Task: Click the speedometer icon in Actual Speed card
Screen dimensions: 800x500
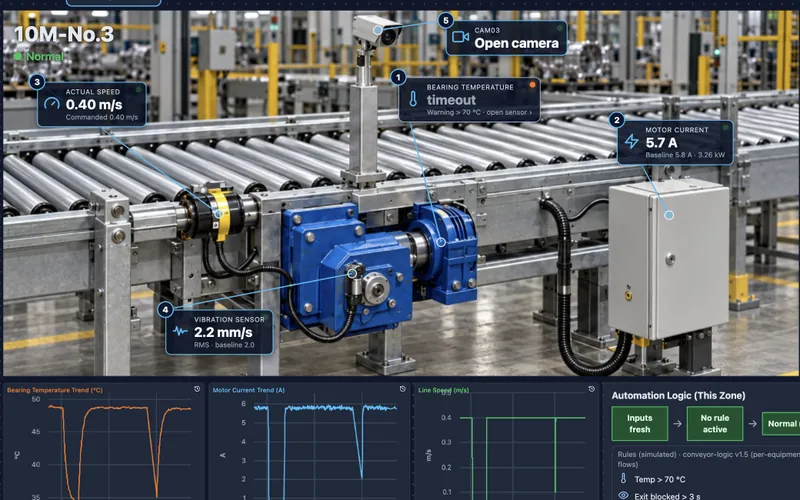Action: click(x=52, y=104)
